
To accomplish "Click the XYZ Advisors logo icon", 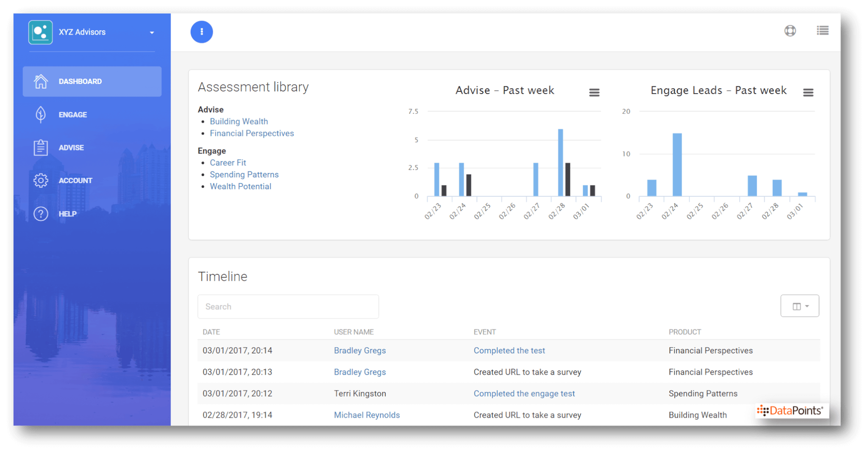I will pyautogui.click(x=40, y=32).
